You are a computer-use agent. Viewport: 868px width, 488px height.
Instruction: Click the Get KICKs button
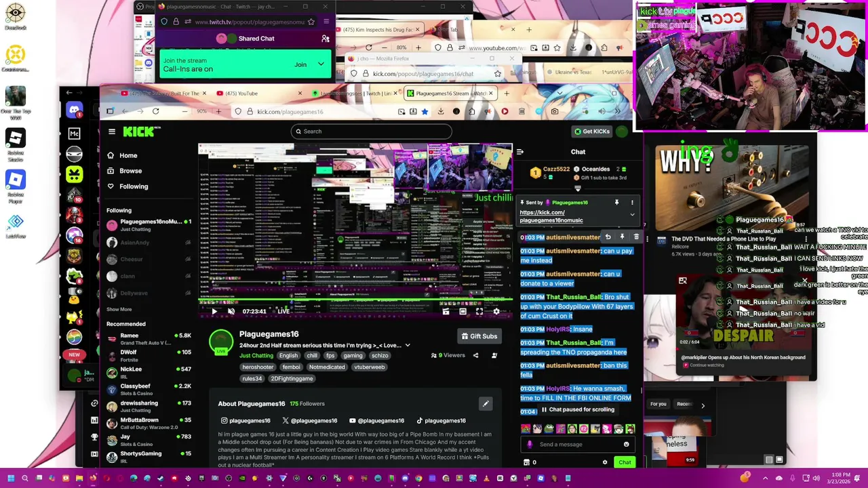click(591, 131)
